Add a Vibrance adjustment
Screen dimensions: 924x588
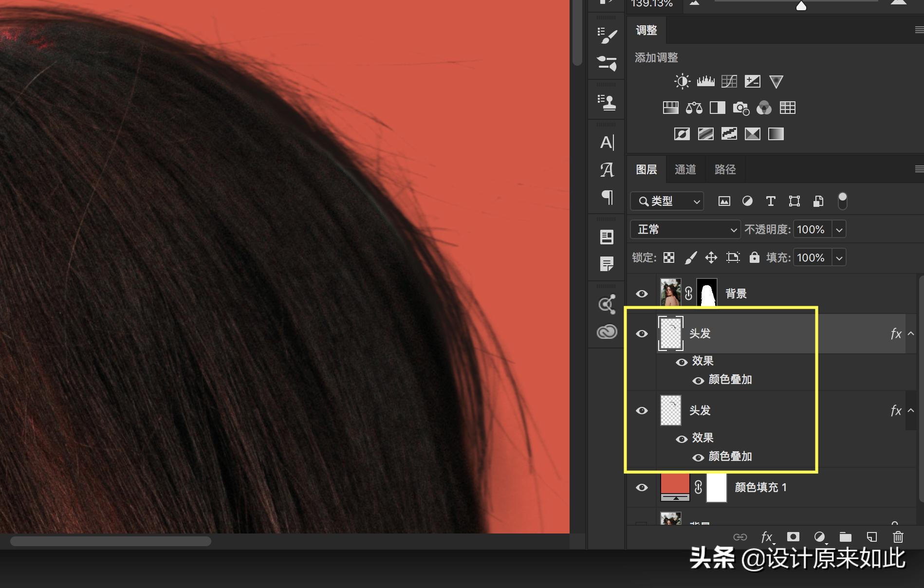(x=776, y=81)
